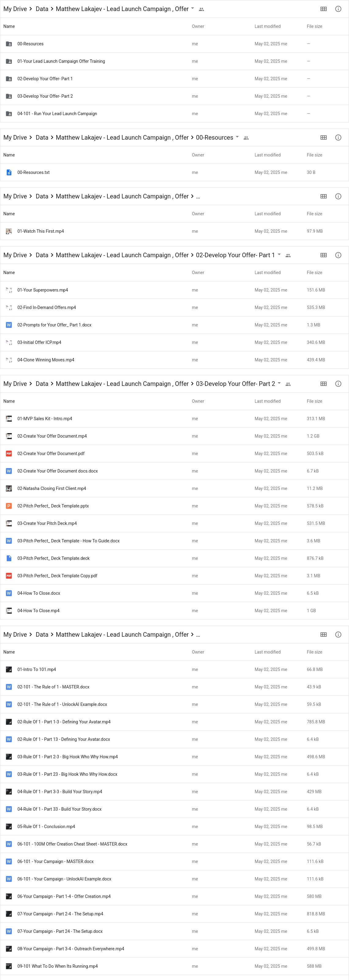The height and width of the screenshot is (980, 349).
Task: Select 03-Rule Of 1 - Part 2-3 - Big Hook Who Why How.mp4
Action: pos(174,757)
